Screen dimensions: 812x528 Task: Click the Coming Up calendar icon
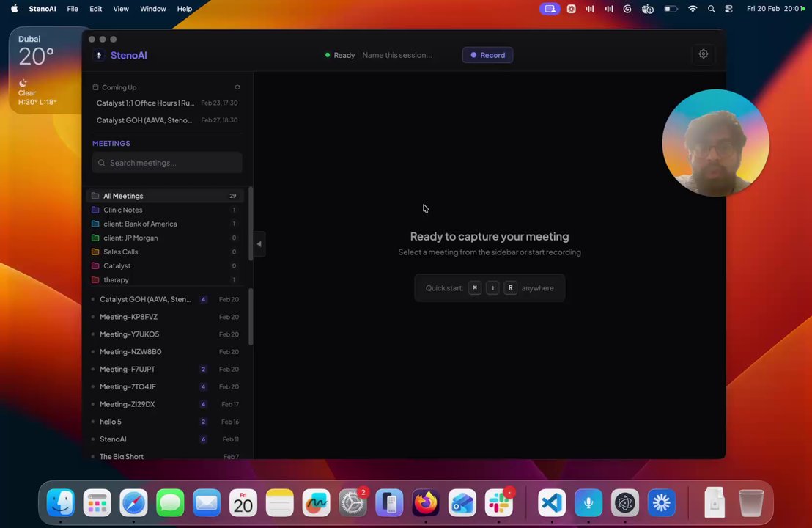pos(95,87)
